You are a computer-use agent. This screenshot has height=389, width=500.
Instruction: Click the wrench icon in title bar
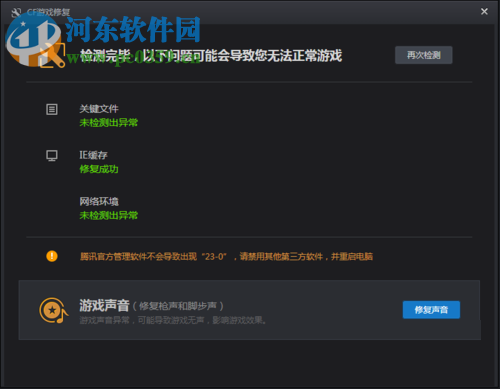(x=16, y=13)
